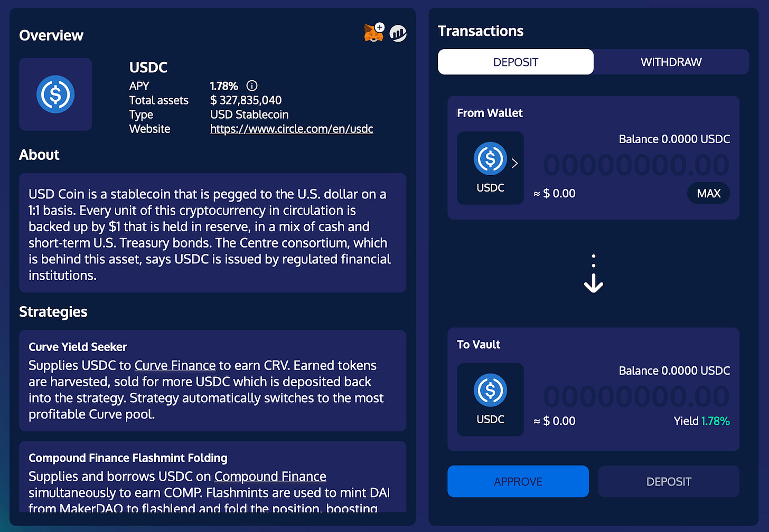Screen dimensions: 769x532
Task: Open the Compound Finance link
Action: point(270,476)
